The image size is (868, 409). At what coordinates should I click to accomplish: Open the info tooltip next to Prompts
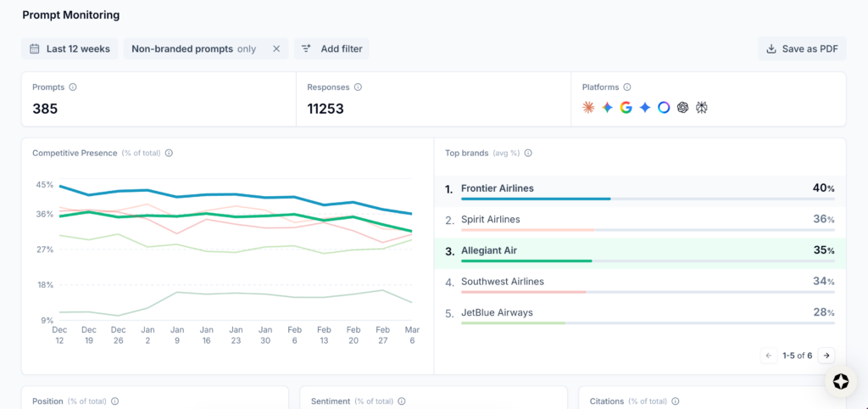[73, 87]
